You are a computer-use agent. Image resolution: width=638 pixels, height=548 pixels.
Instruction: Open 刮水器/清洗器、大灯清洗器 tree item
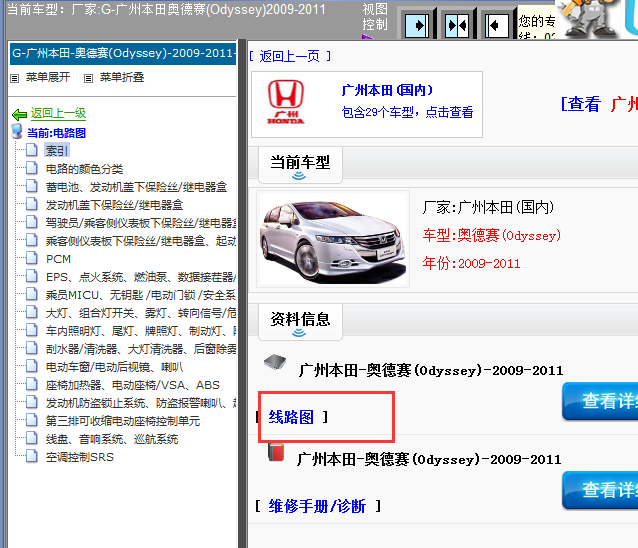(x=141, y=349)
